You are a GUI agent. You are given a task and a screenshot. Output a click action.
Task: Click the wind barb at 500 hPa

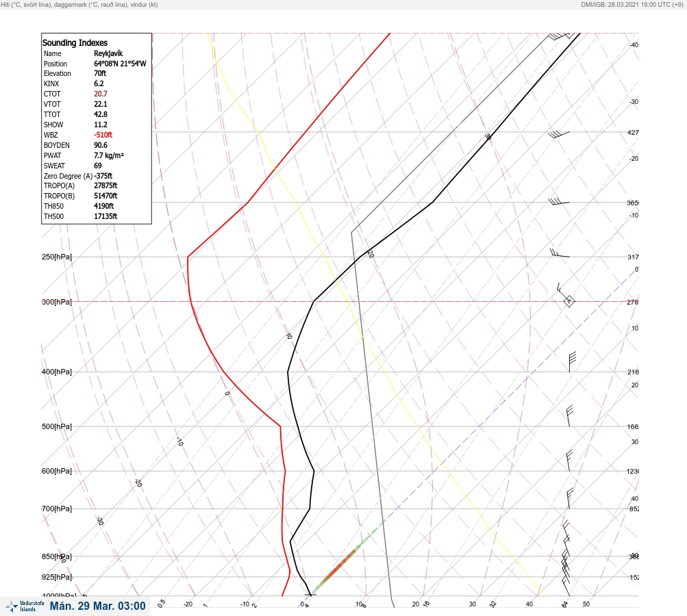point(570,416)
